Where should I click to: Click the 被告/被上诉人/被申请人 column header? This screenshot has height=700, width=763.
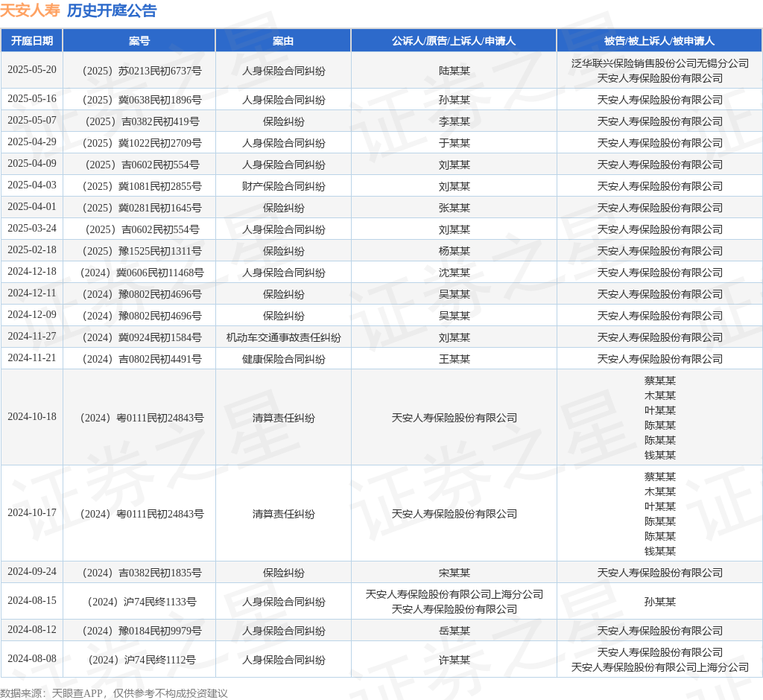(x=659, y=41)
